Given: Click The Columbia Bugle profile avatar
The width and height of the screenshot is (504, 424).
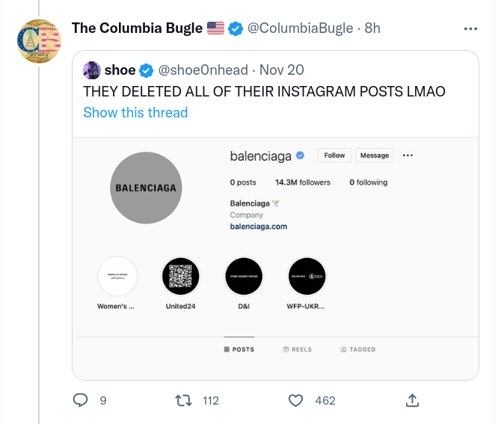Looking at the screenshot, I should [39, 42].
